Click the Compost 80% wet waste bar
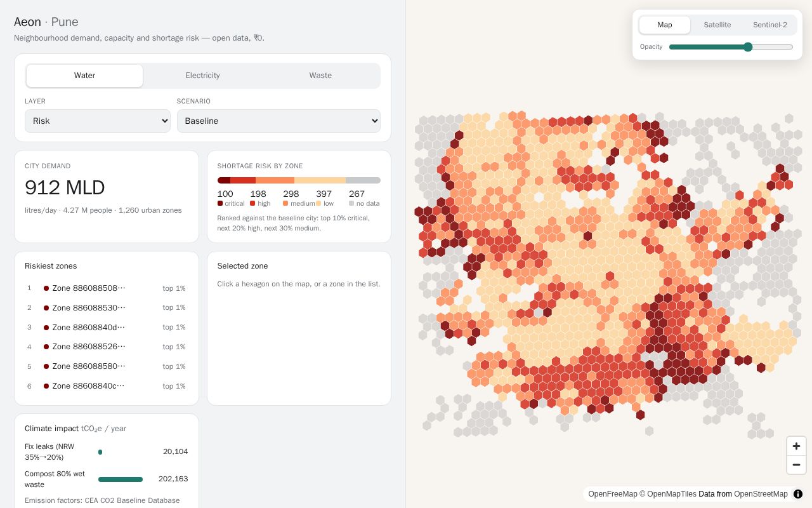Image resolution: width=812 pixels, height=508 pixels. pyautogui.click(x=121, y=479)
